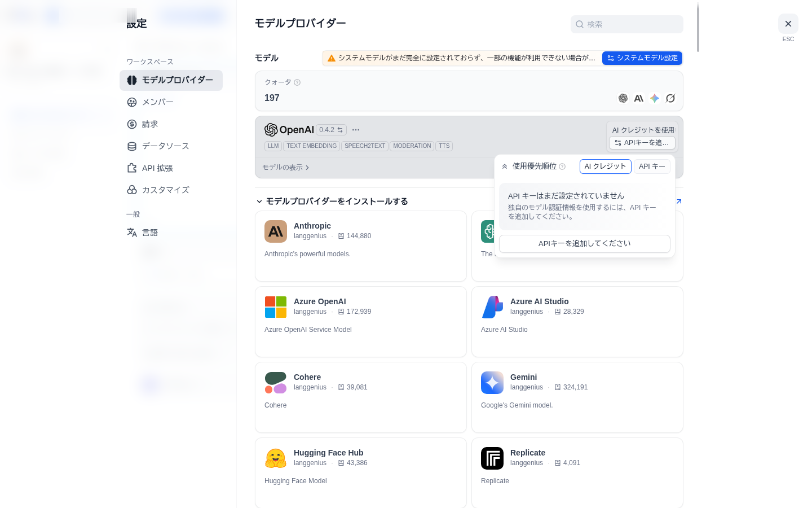Click the カスタマイズ shapes icon
Screen dimensions: 812x508
pos(132,190)
